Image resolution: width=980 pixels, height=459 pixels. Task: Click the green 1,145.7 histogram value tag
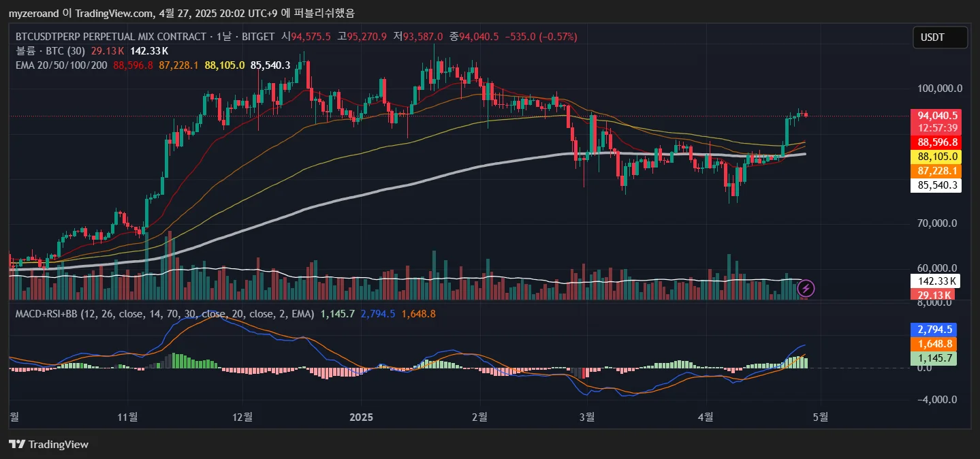tap(937, 358)
